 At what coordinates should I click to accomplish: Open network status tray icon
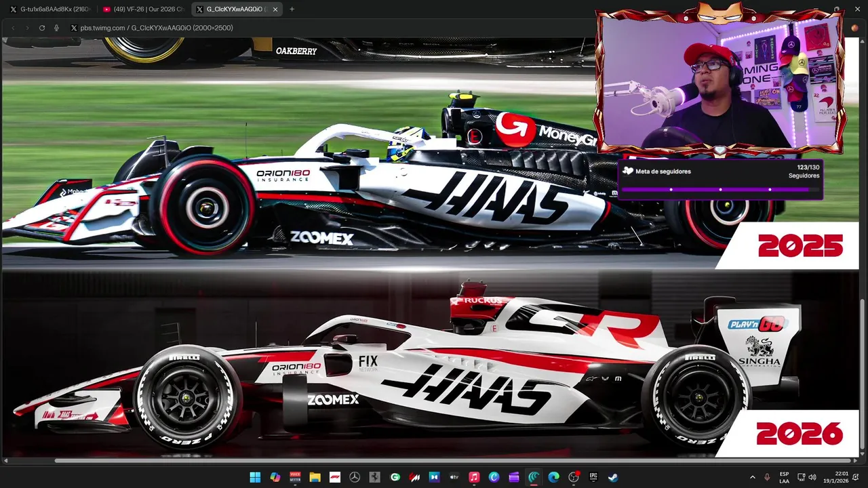(x=801, y=477)
